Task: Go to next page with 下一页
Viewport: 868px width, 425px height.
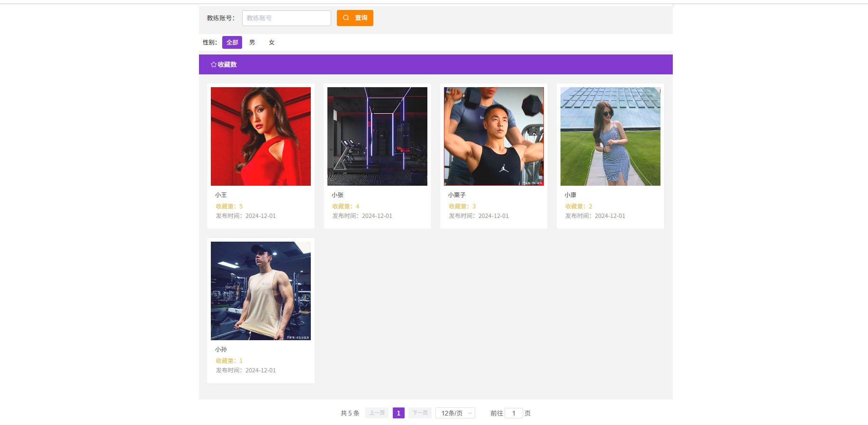Action: click(x=420, y=413)
